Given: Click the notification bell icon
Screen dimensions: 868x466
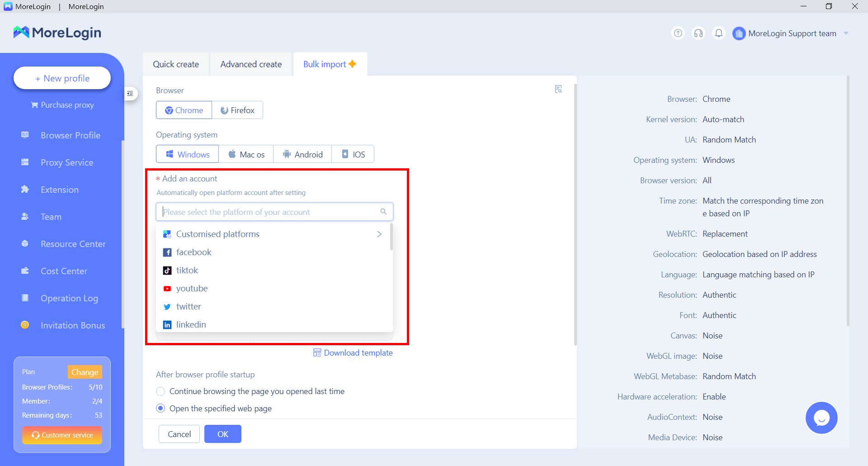Looking at the screenshot, I should [x=718, y=33].
